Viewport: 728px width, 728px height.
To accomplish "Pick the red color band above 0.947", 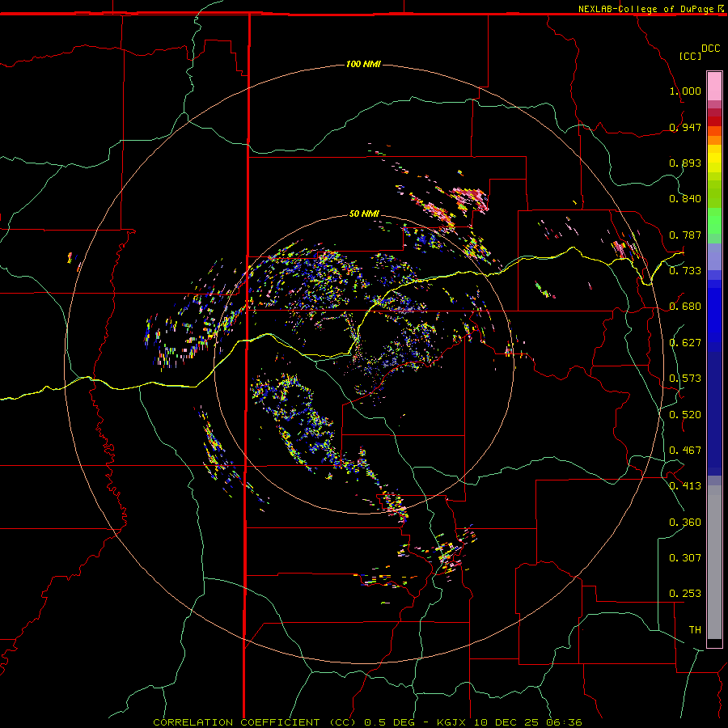I will tap(714, 121).
